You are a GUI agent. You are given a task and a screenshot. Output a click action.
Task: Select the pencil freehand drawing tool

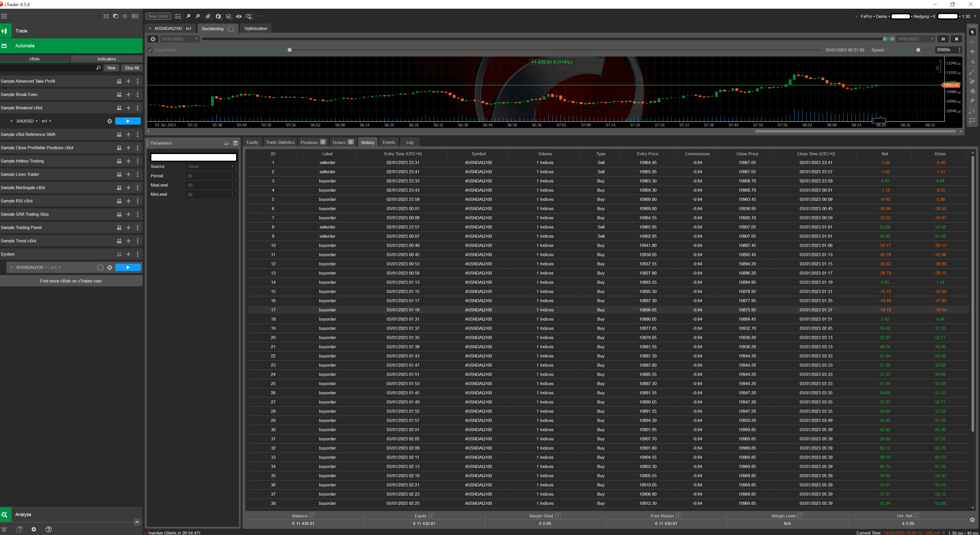click(972, 81)
